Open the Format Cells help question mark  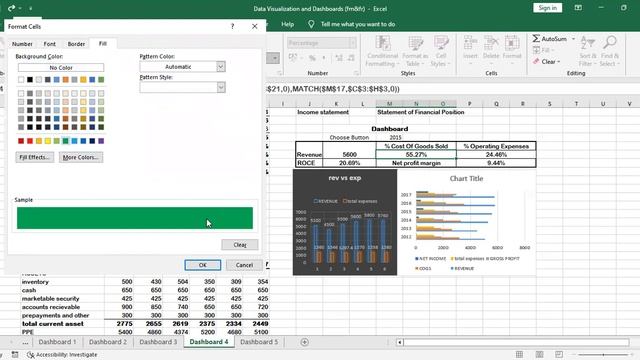click(232, 26)
